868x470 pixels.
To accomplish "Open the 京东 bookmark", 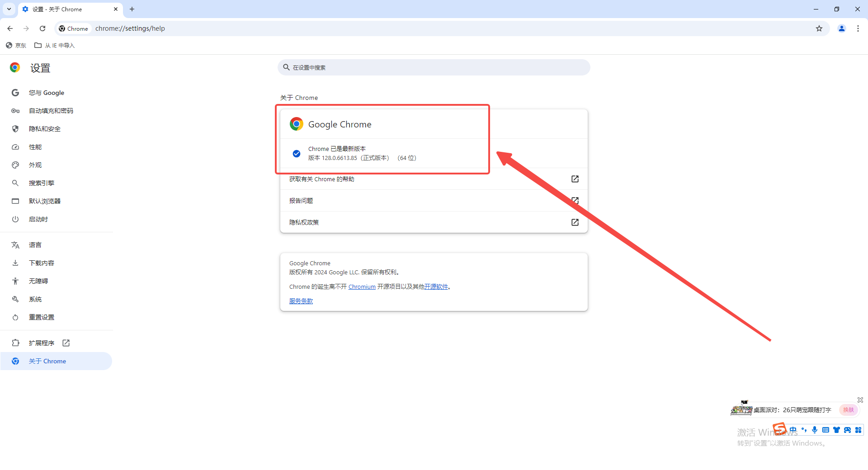I will pos(16,45).
